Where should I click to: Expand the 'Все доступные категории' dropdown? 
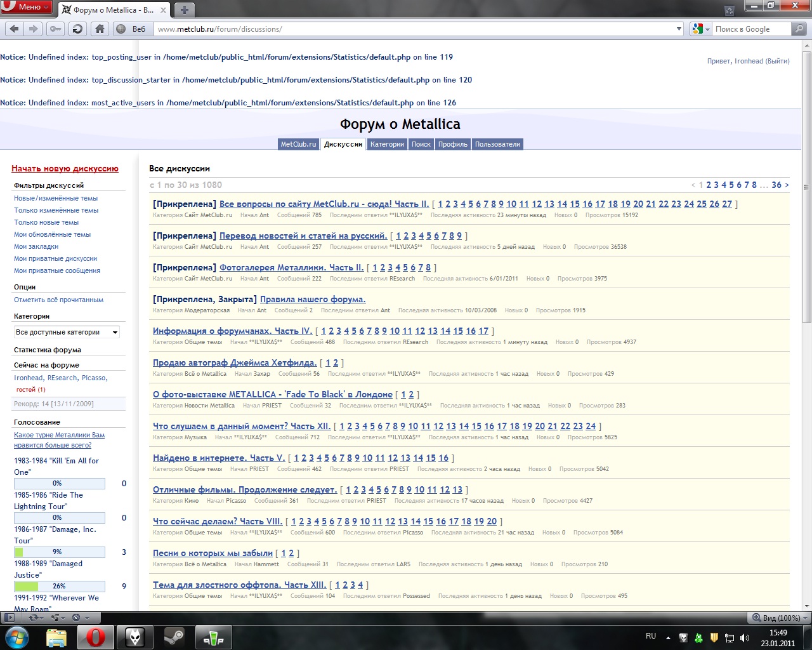coord(67,332)
